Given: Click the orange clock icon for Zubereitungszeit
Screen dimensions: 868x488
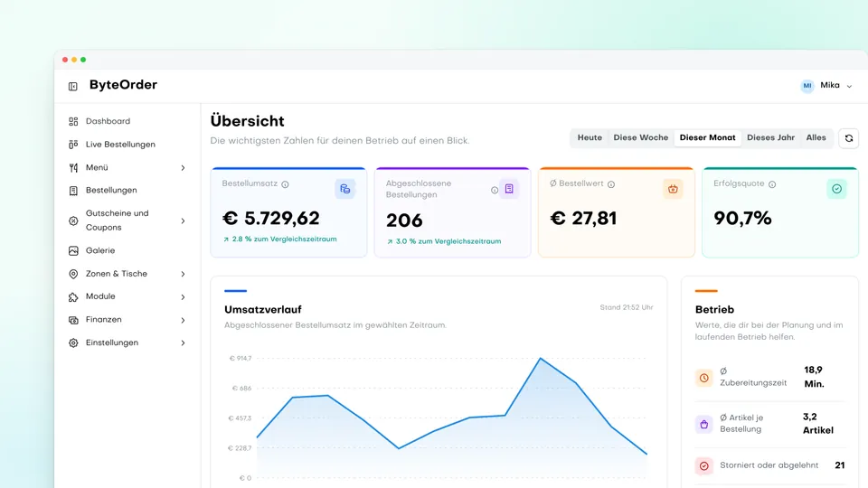Looking at the screenshot, I should click(x=704, y=378).
